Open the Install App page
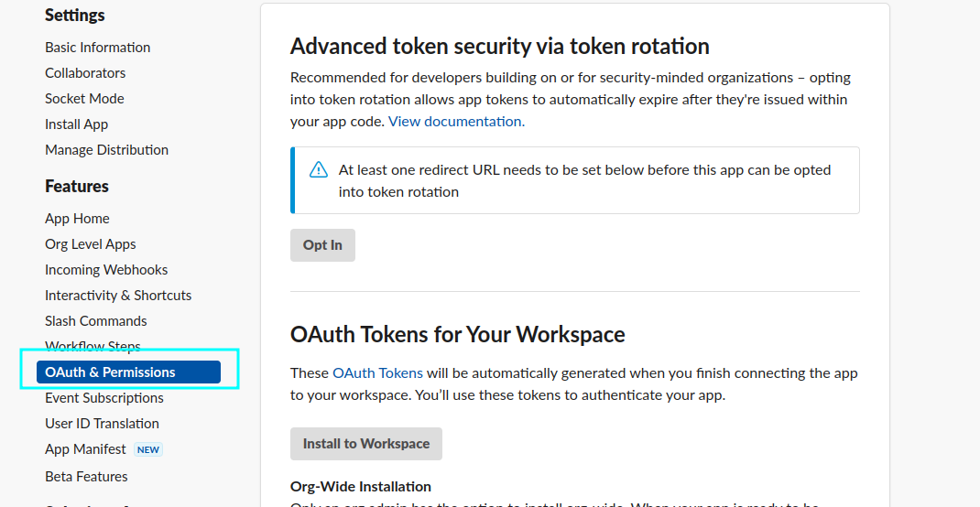Viewport: 980px width, 507px height. click(x=76, y=124)
